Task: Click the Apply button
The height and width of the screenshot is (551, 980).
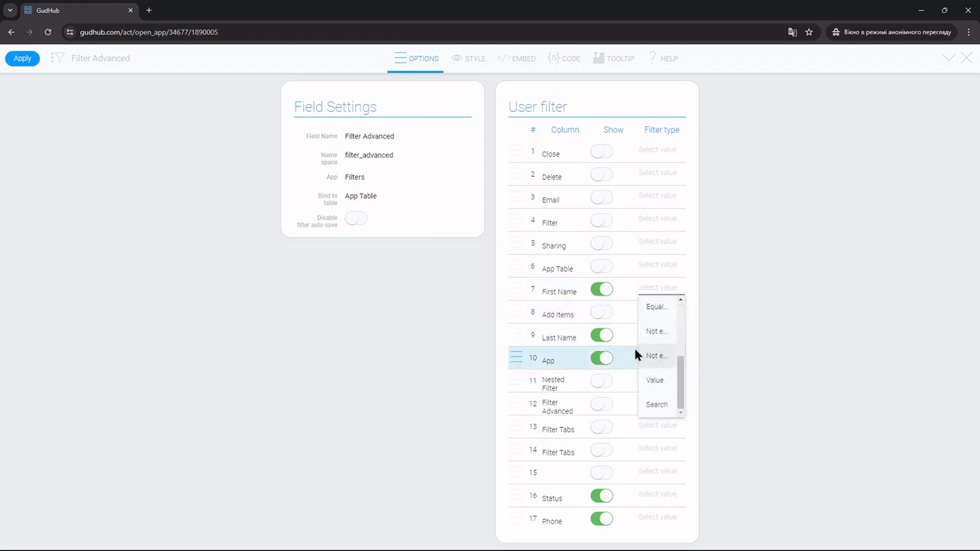Action: (x=23, y=58)
